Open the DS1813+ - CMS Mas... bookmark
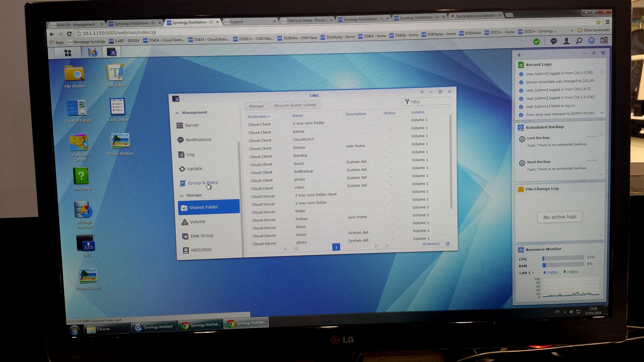 point(253,39)
